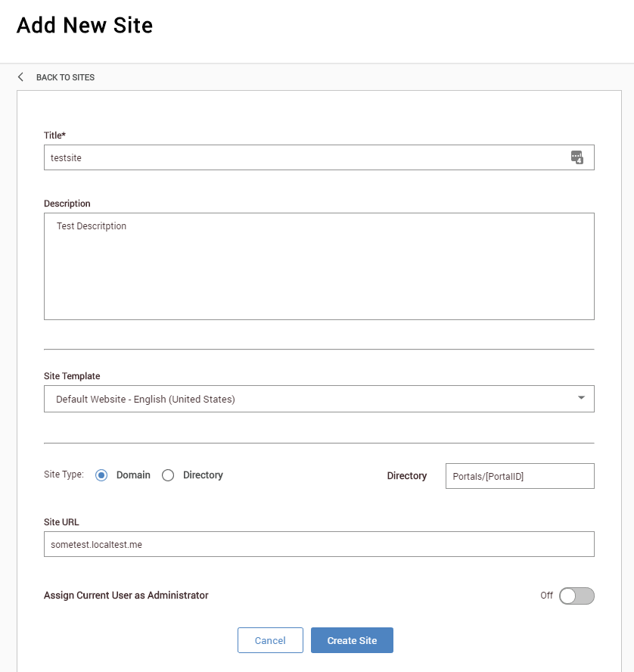
Task: Click the Description text area
Action: pyautogui.click(x=319, y=265)
